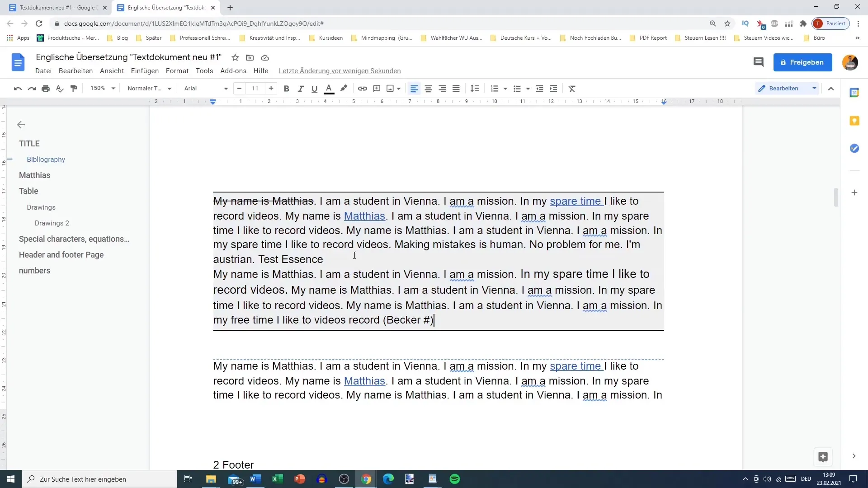
Task: Open the Format menu
Action: pyautogui.click(x=177, y=71)
